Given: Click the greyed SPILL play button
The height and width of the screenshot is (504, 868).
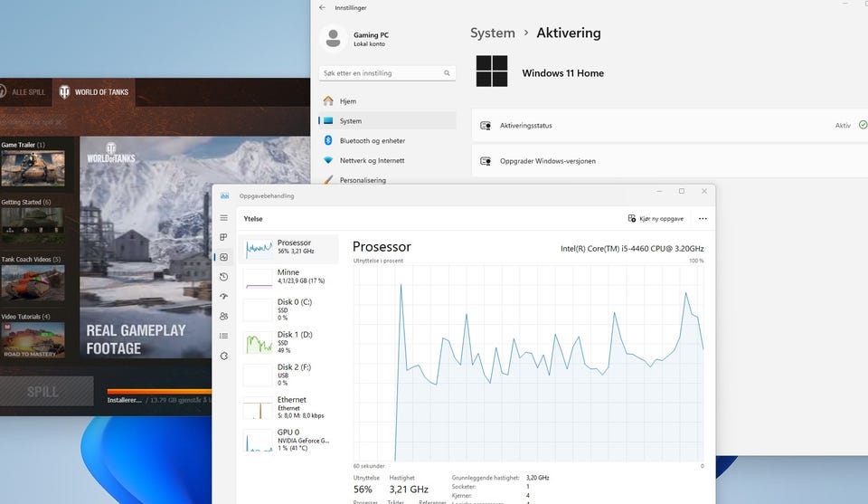Looking at the screenshot, I should coord(46,392).
